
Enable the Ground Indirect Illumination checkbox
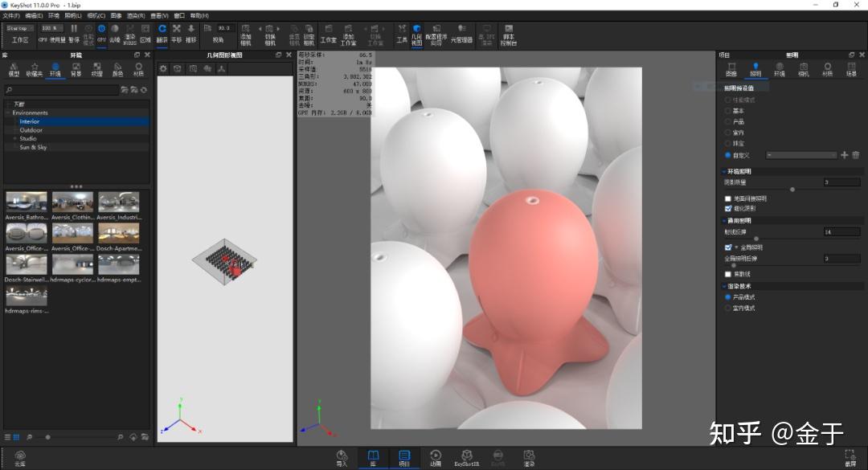click(x=728, y=198)
